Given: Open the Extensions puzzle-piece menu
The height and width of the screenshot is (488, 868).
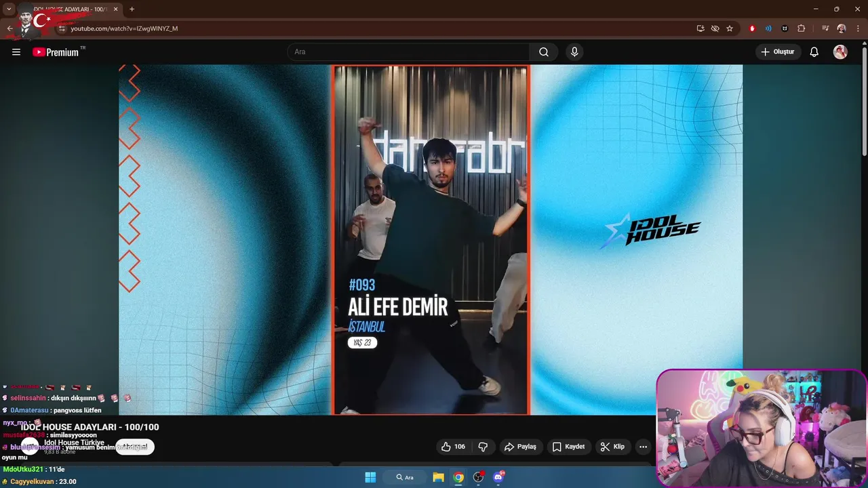Looking at the screenshot, I should (x=801, y=28).
